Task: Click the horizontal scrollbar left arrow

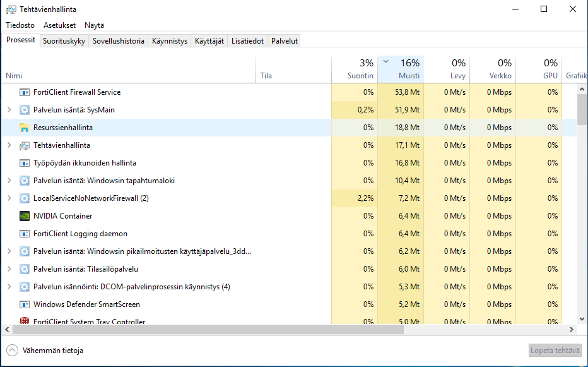Action: 7,330
